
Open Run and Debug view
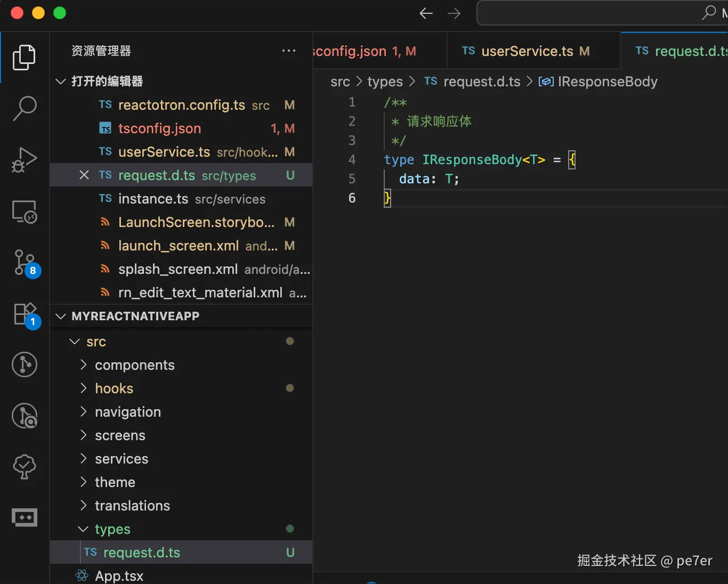point(24,160)
